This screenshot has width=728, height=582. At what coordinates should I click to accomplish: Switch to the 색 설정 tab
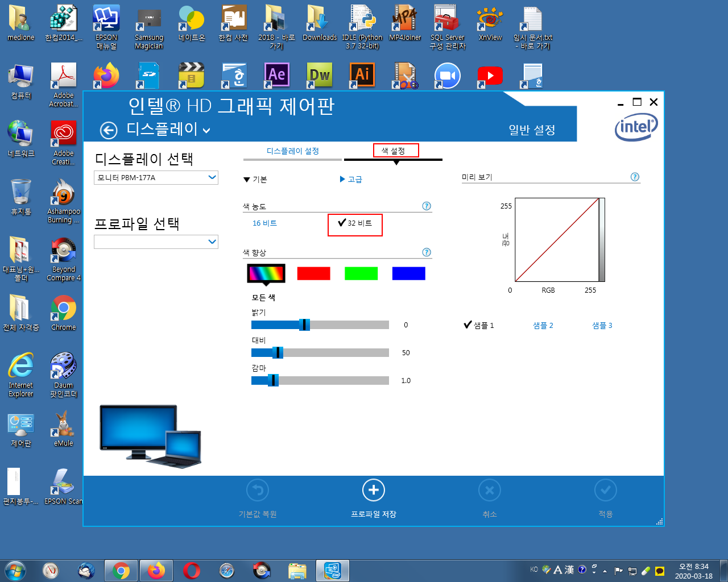pyautogui.click(x=394, y=151)
